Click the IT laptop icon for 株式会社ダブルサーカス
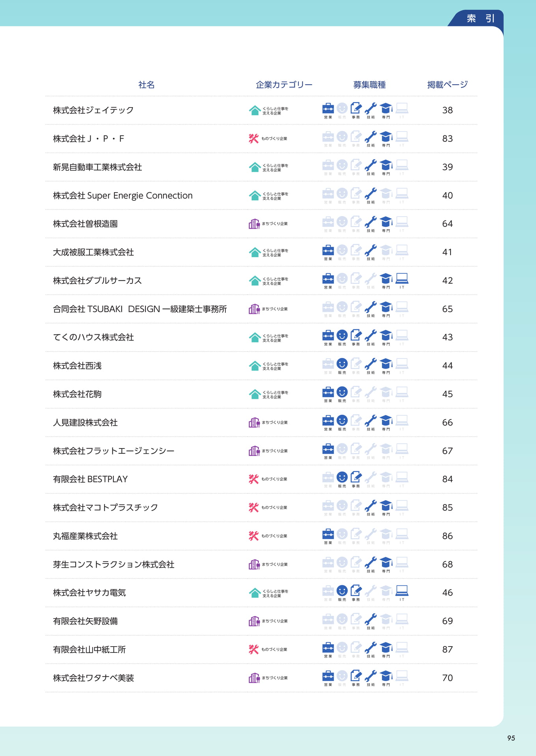 click(402, 279)
